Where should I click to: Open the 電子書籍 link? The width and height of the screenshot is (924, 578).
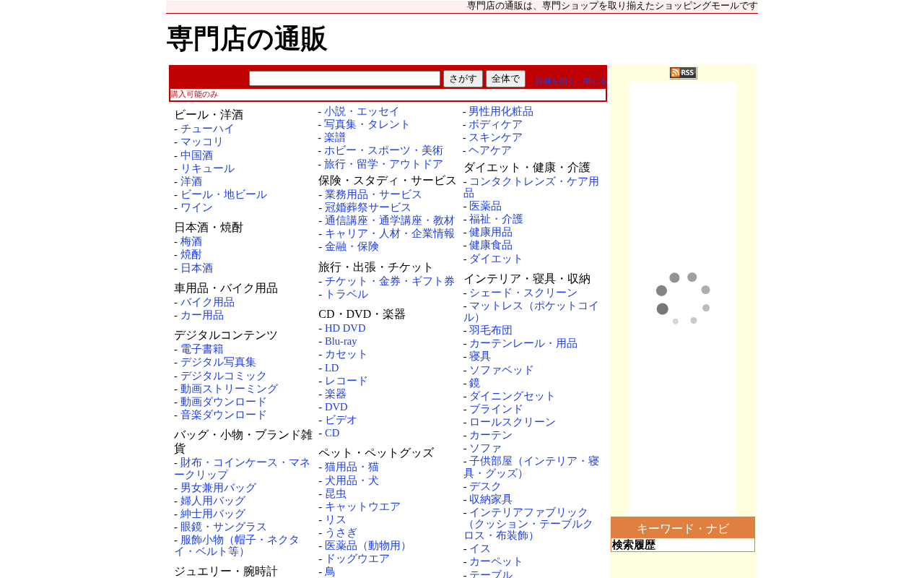(202, 350)
